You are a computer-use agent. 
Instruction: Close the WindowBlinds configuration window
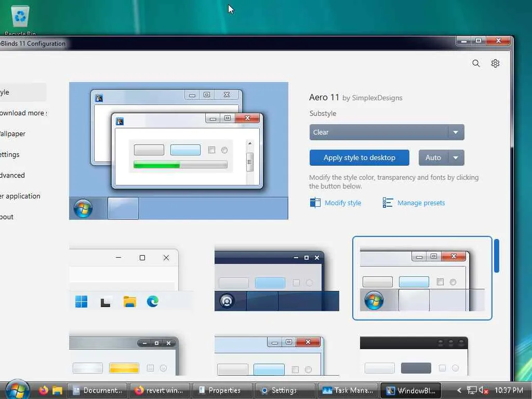click(498, 41)
